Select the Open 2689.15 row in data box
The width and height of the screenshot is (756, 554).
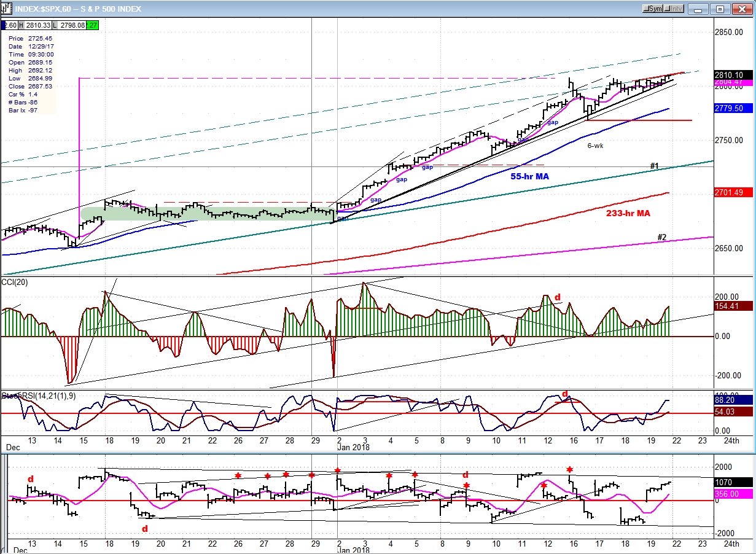point(31,62)
